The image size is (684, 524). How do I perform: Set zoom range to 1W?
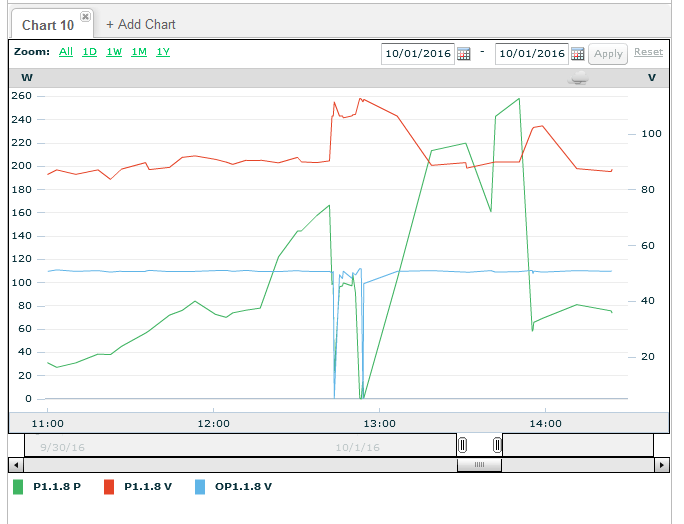[114, 52]
